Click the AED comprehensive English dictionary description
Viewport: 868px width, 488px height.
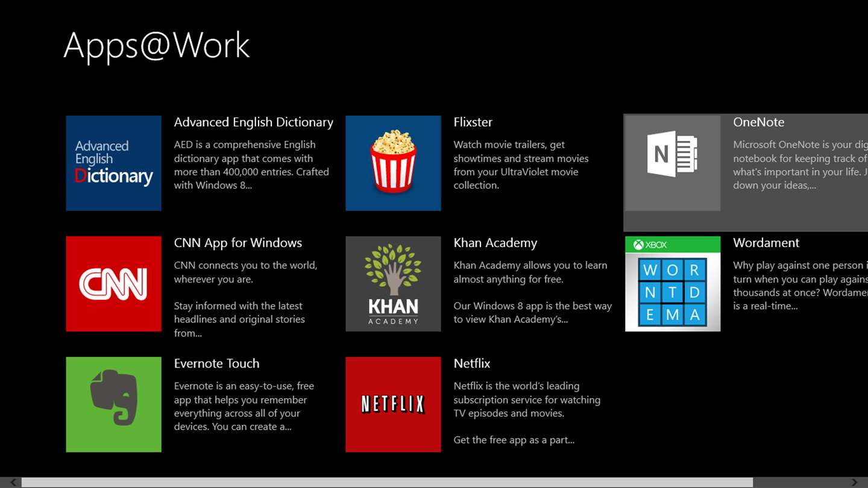(x=251, y=165)
